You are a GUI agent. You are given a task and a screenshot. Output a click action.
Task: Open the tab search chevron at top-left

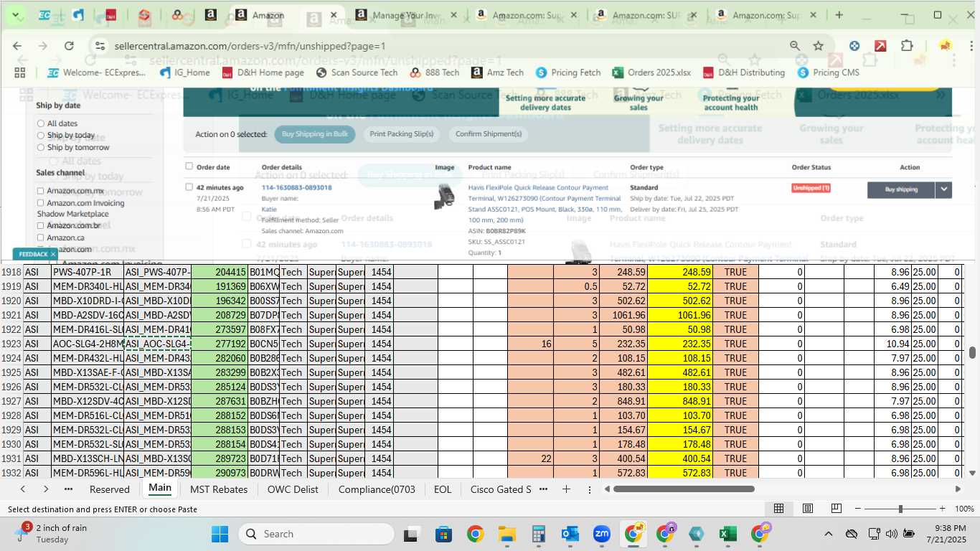(x=17, y=15)
